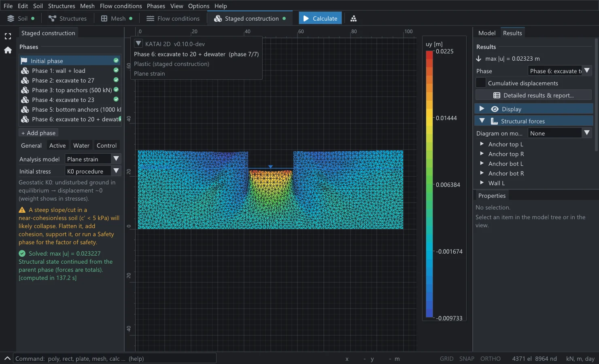Open the Phases menu
This screenshot has height=364, width=599.
(x=156, y=6)
